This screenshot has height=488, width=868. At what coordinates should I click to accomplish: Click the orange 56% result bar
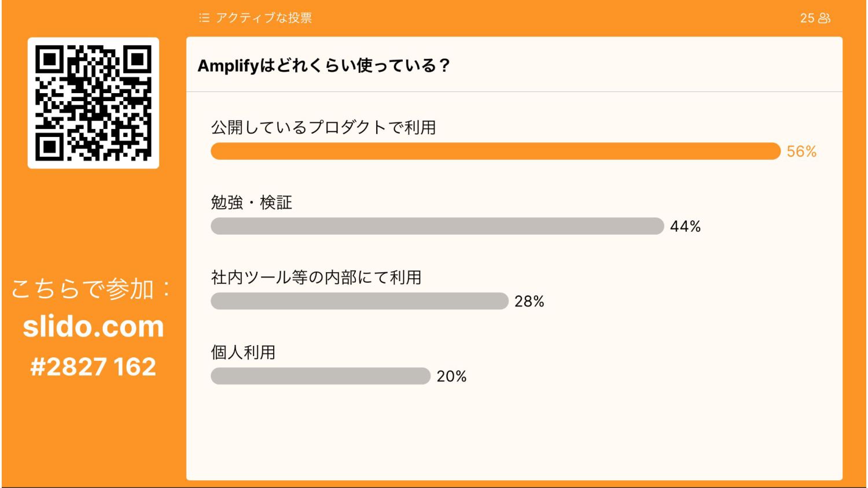tap(496, 151)
